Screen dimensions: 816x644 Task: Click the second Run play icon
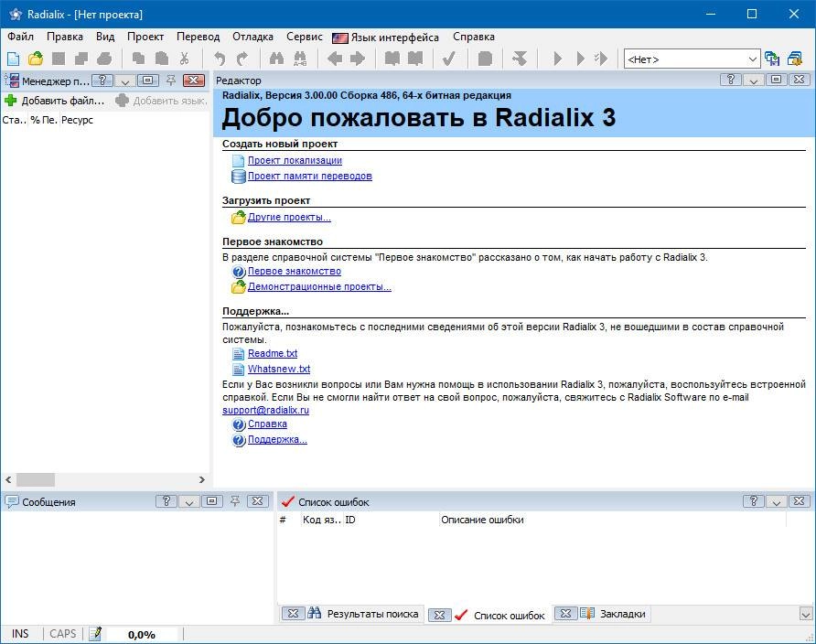pos(580,59)
